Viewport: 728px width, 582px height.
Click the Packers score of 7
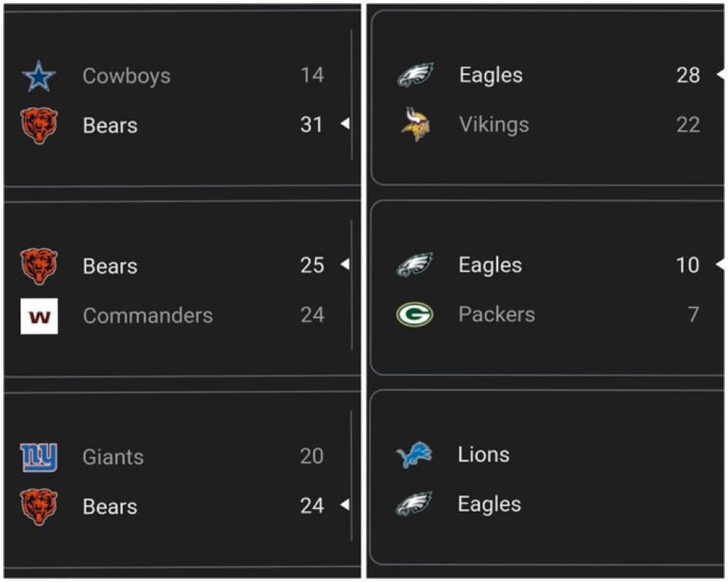click(x=692, y=314)
